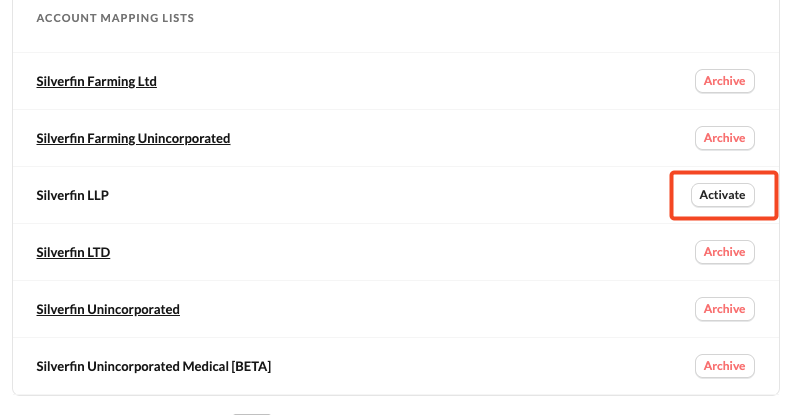Viewport: 800px width, 415px height.
Task: Archive the Silverfin Unincorporated list
Action: [x=724, y=309]
